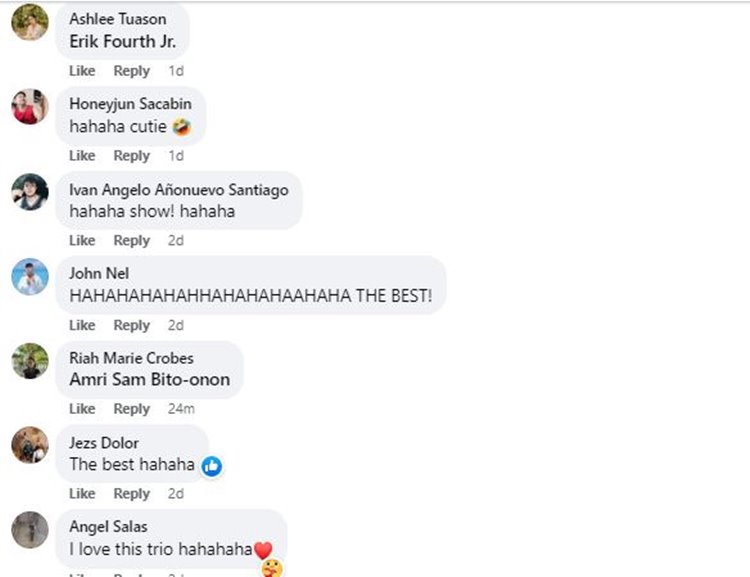Image resolution: width=750 pixels, height=577 pixels.
Task: Reply to Jezs Dolor's comment
Action: [x=131, y=494]
